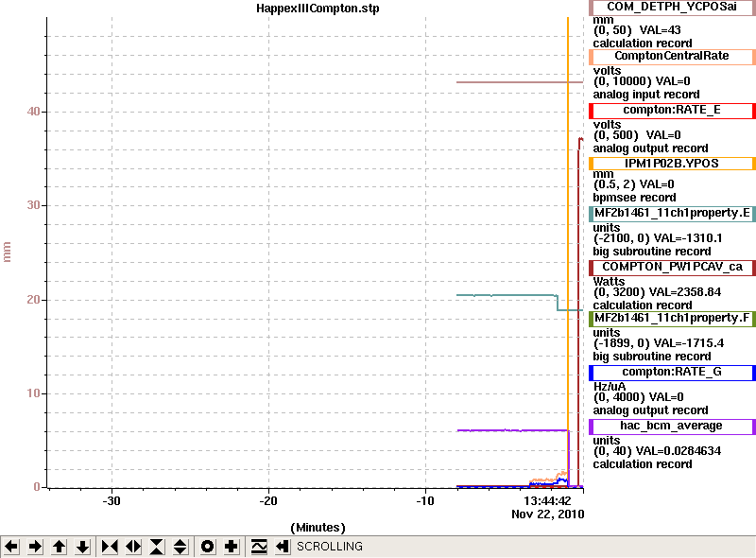Click the vertical mm unit label on Y axis
The width and height of the screenshot is (756, 558).
point(7,253)
